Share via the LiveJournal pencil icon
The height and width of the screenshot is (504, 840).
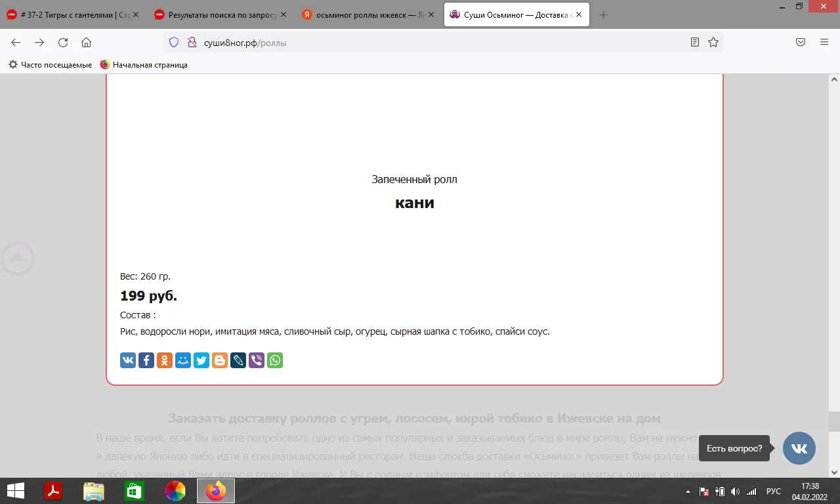238,360
